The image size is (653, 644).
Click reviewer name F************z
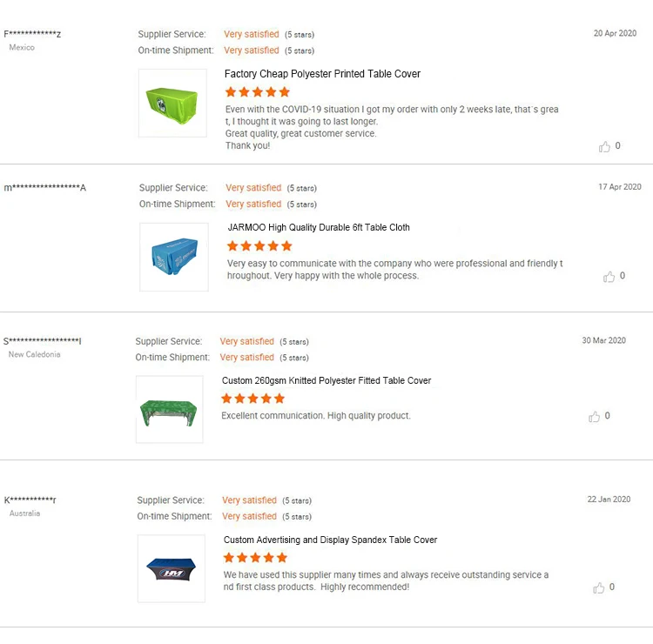(x=32, y=34)
